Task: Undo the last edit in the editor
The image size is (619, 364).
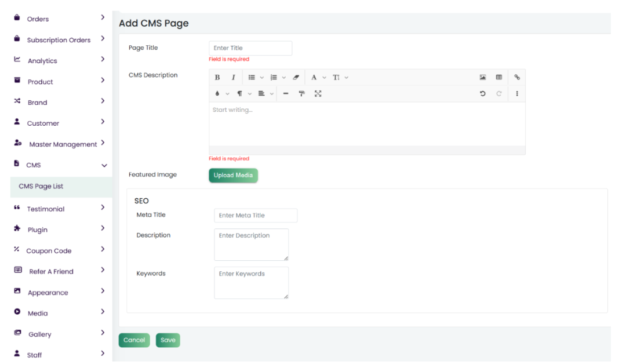Action: tap(482, 93)
